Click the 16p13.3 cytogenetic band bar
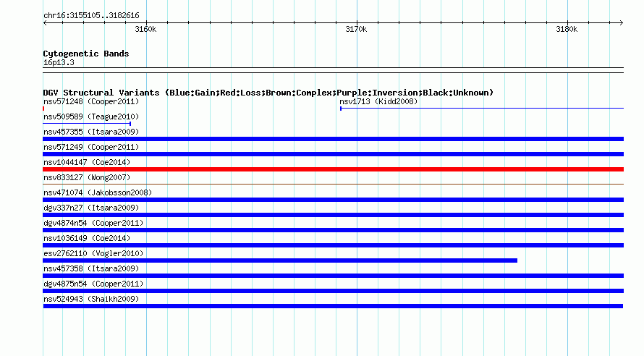644x356 pixels. [333, 70]
